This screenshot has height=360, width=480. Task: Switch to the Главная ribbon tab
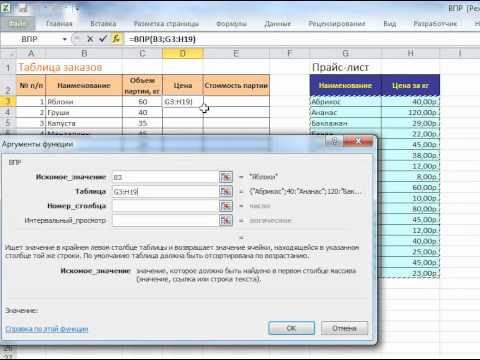(x=59, y=24)
